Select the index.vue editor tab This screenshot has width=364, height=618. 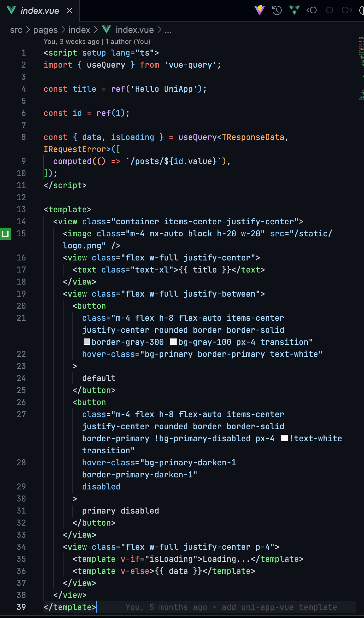39,11
